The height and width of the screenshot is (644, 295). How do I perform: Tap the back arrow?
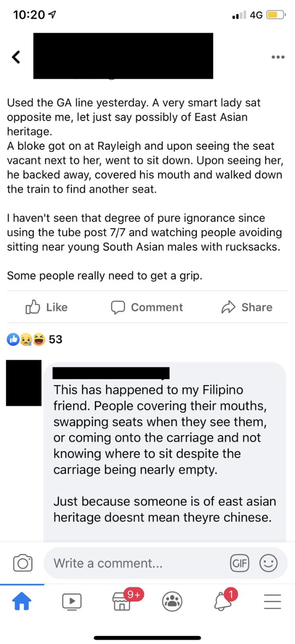pos(16,57)
